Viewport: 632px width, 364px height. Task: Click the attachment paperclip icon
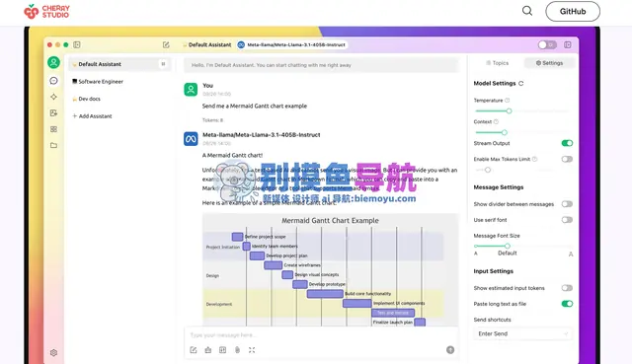point(237,350)
